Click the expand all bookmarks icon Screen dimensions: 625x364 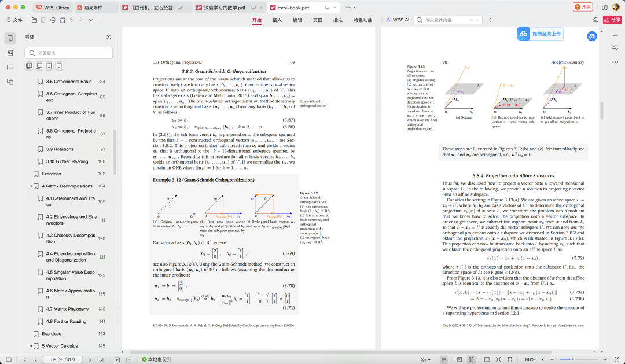coord(29,66)
